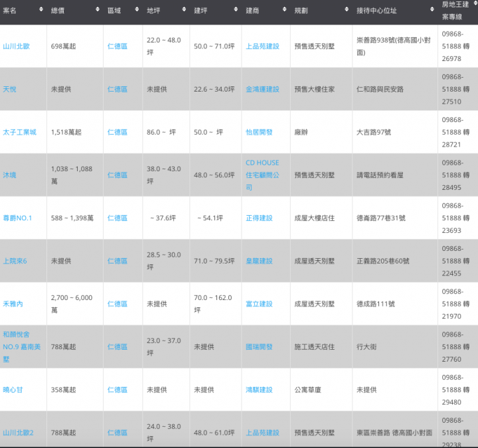Viewport: 478px width, 448px height.
Task: Click 仁德區 link in 上院來6 row
Action: point(118,261)
